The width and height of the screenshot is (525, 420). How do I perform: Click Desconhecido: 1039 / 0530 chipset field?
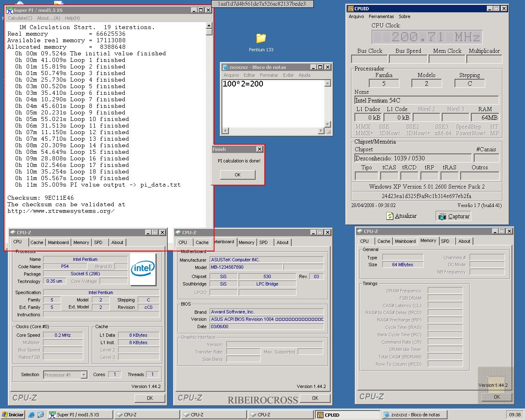click(x=413, y=158)
